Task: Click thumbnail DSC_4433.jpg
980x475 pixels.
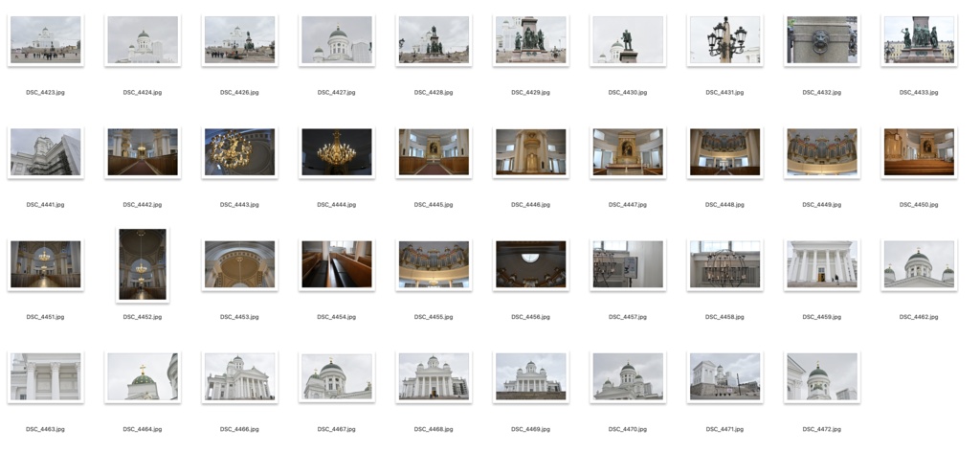Action: pos(919,40)
